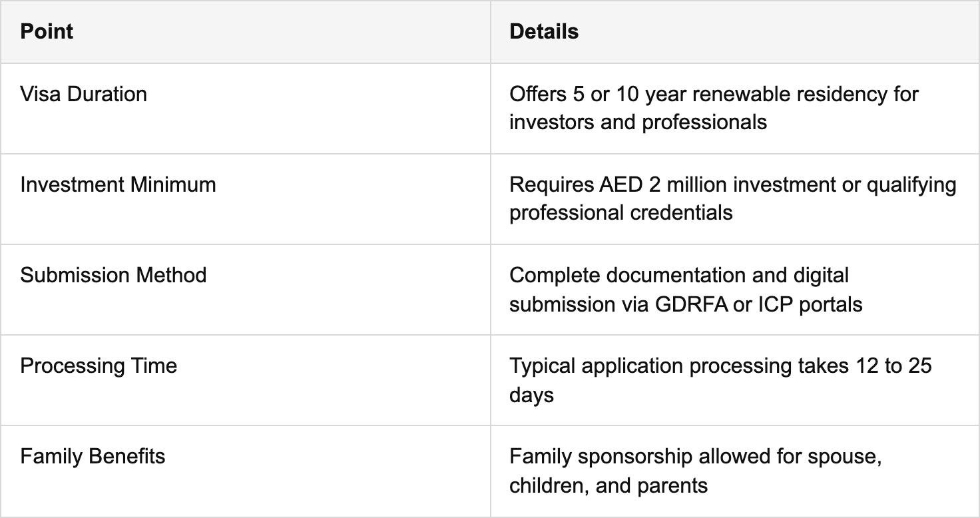980x518 pixels.
Task: Select the "Family Benefits" row label
Action: pos(93,456)
